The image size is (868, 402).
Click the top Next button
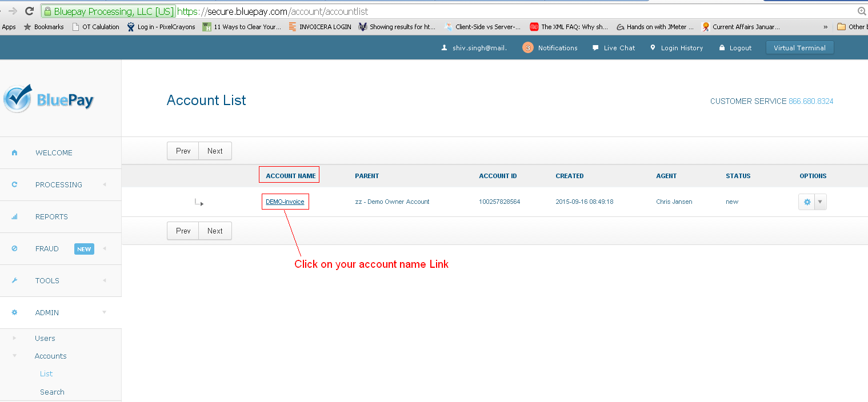point(215,151)
